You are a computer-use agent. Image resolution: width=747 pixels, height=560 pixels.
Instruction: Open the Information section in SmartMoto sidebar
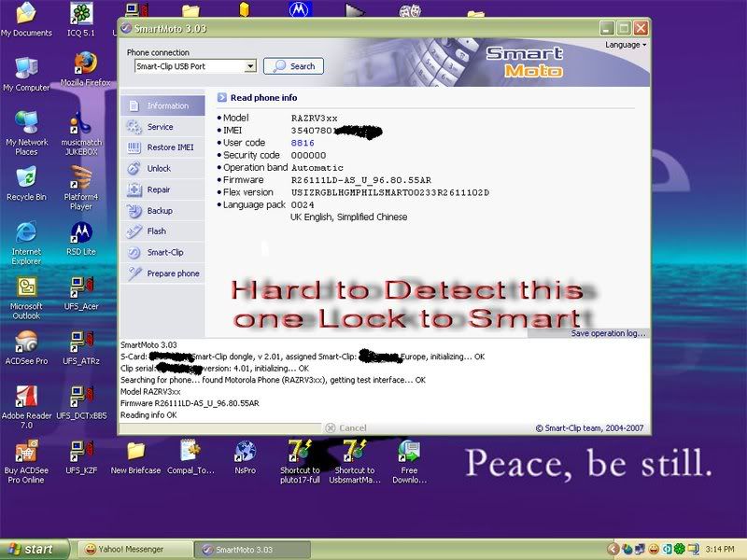(162, 105)
